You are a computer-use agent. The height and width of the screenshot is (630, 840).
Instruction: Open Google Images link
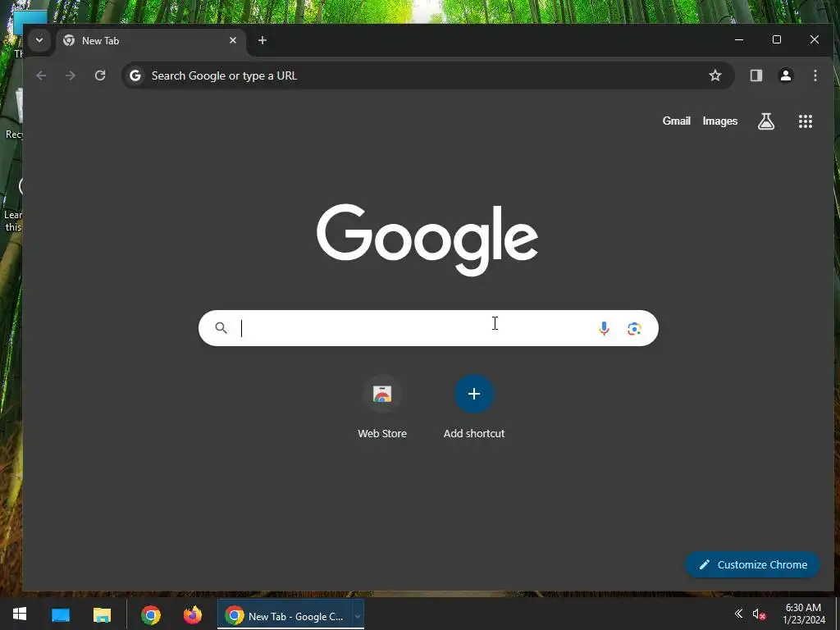tap(719, 121)
